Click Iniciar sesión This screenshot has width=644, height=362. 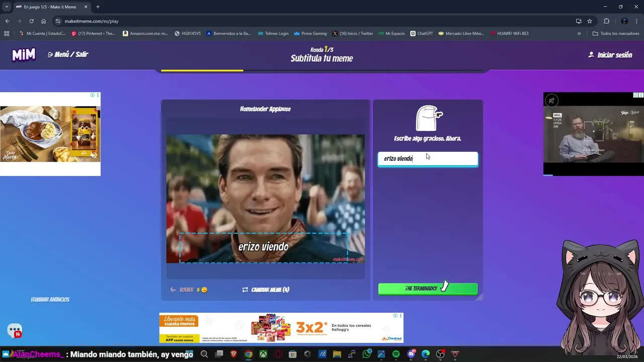click(610, 55)
